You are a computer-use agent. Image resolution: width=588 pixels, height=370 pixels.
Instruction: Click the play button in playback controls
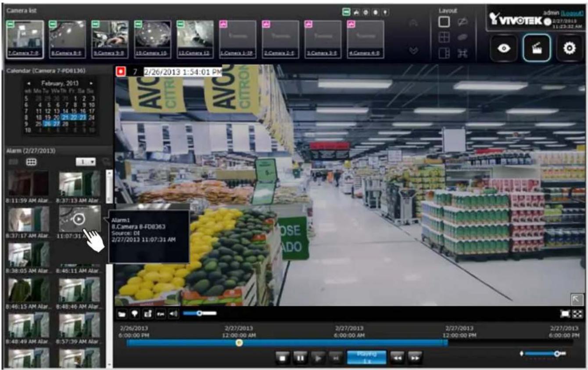tap(318, 358)
